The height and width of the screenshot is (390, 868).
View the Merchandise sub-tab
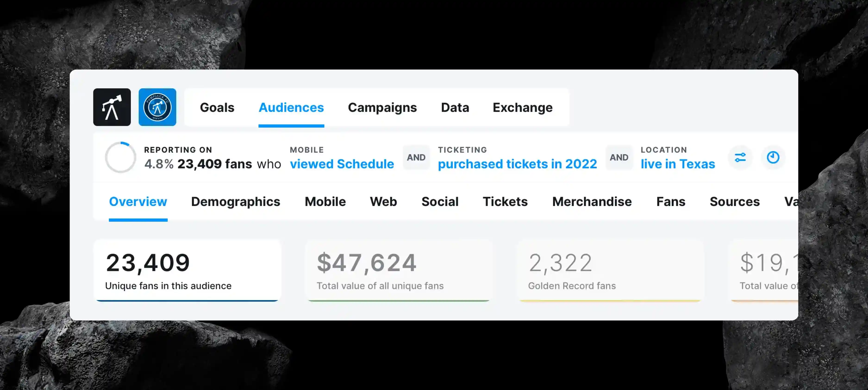(592, 202)
